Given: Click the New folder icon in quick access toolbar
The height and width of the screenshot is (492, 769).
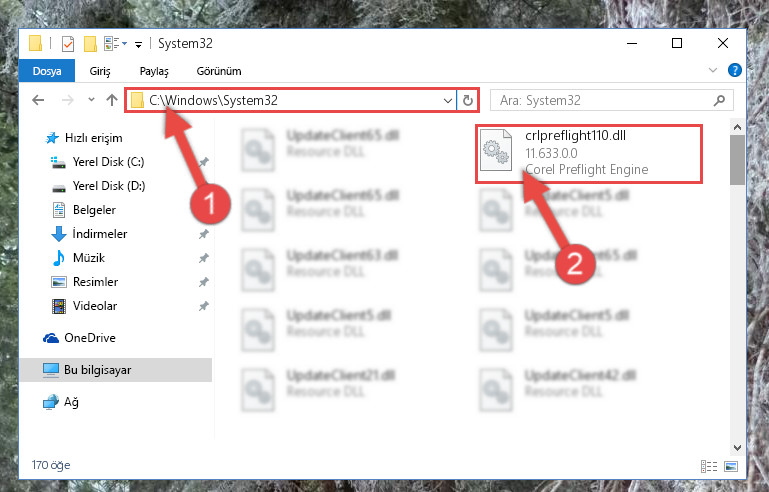Looking at the screenshot, I should [x=90, y=44].
